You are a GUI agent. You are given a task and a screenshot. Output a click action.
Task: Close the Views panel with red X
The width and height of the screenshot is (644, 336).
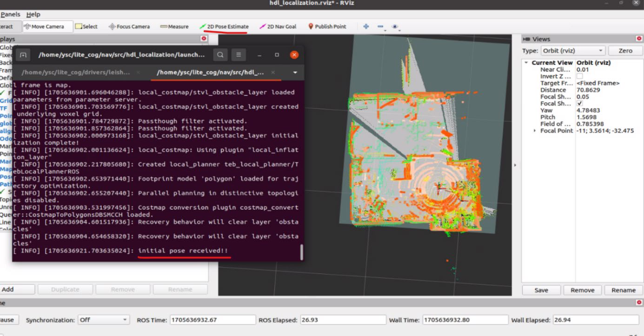point(639,39)
